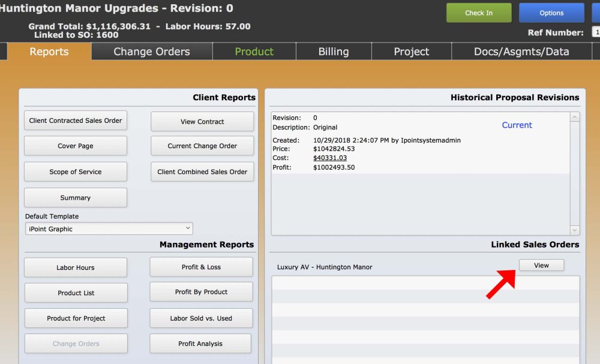600x364 pixels.
Task: Click the Current revision label
Action: 517,125
